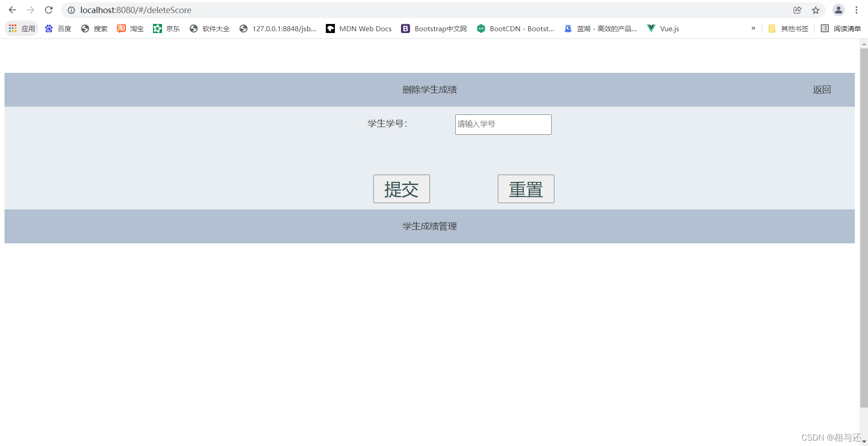Viewport: 868px width, 446px height.
Task: Click the browser forward arrow
Action: coord(30,10)
